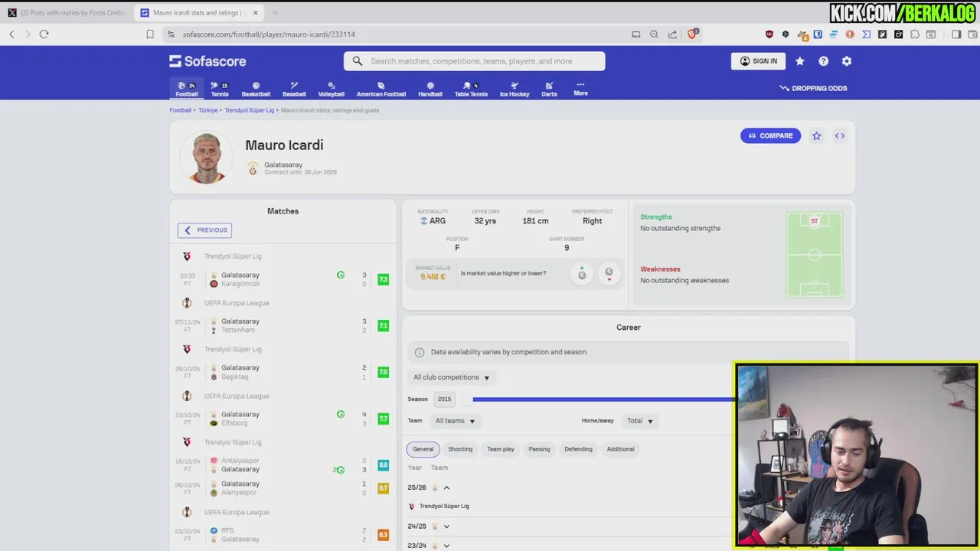
Task: Open the All teams dropdown
Action: pyautogui.click(x=455, y=421)
